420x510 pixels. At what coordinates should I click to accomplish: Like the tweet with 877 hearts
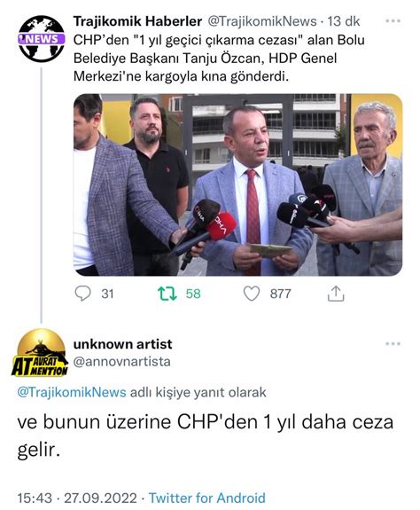252,294
